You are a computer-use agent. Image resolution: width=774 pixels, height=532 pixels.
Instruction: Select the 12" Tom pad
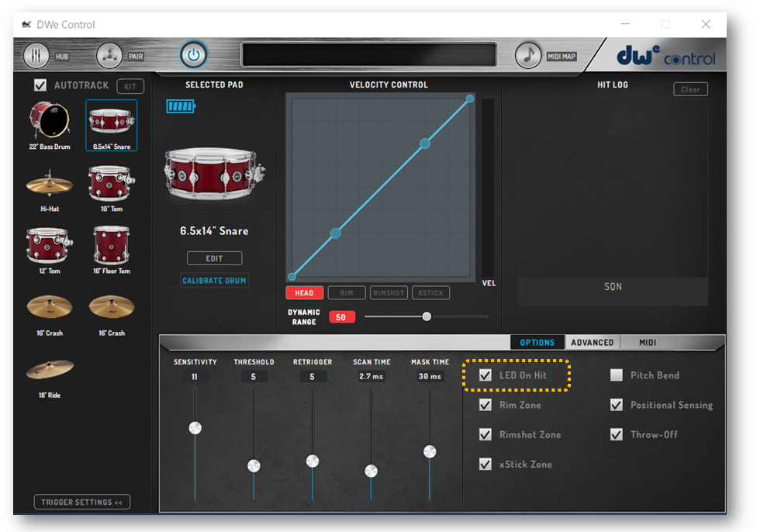[x=50, y=250]
